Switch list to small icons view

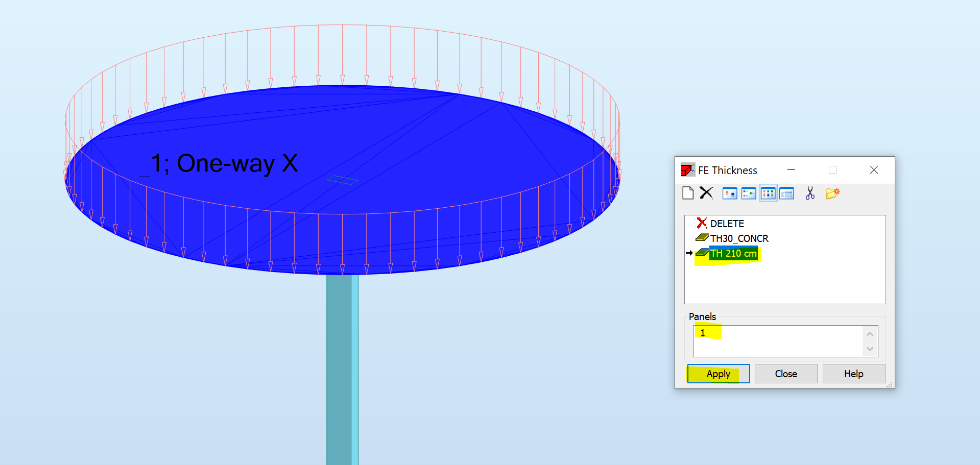(748, 193)
